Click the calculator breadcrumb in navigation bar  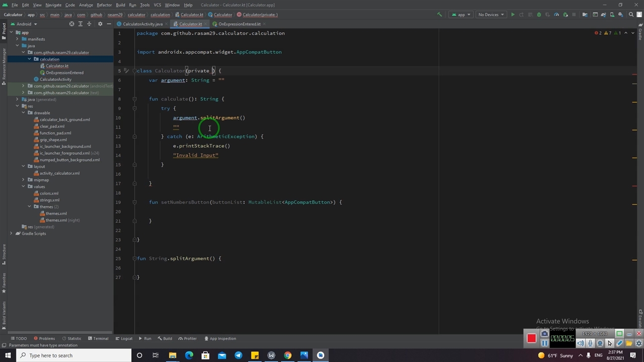pos(136,15)
